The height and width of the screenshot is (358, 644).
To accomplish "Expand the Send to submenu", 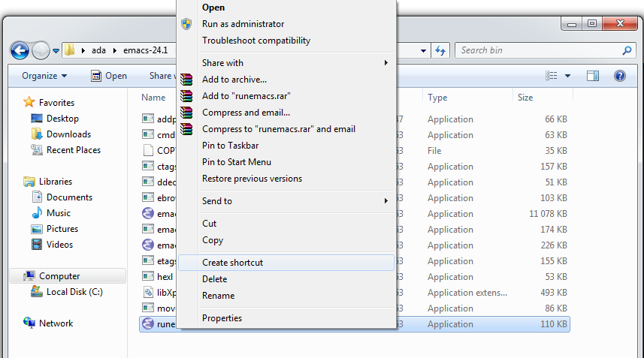I will [x=286, y=201].
